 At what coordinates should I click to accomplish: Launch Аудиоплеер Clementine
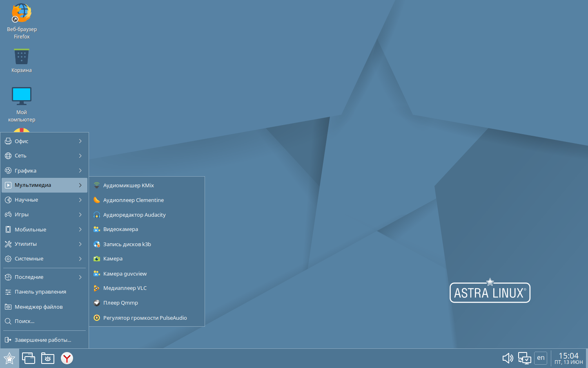(147, 200)
